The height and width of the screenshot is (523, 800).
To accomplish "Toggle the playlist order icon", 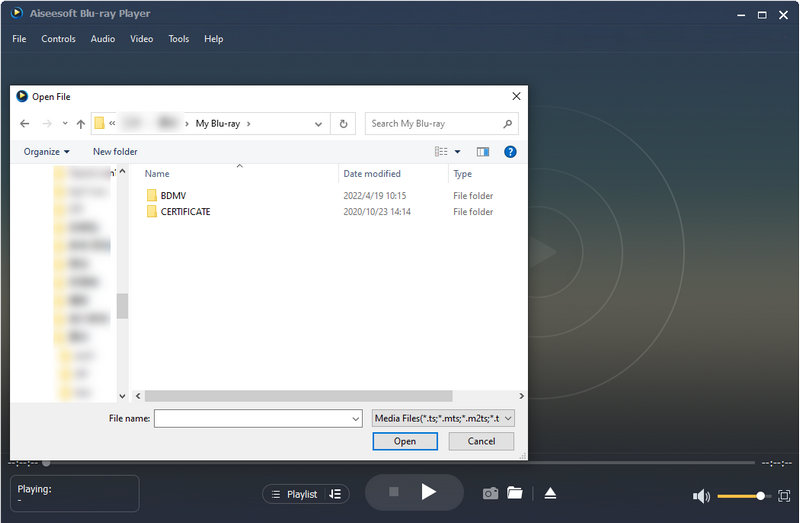I will pos(335,494).
